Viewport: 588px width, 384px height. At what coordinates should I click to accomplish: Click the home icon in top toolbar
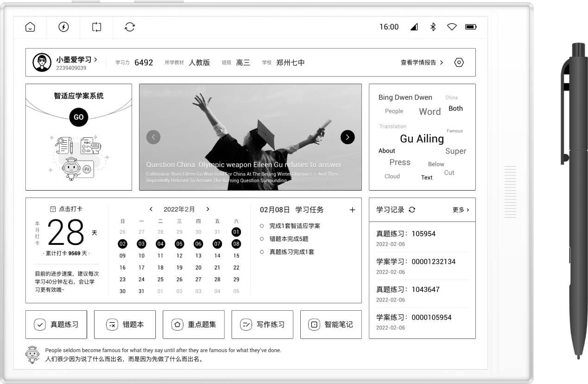(29, 27)
